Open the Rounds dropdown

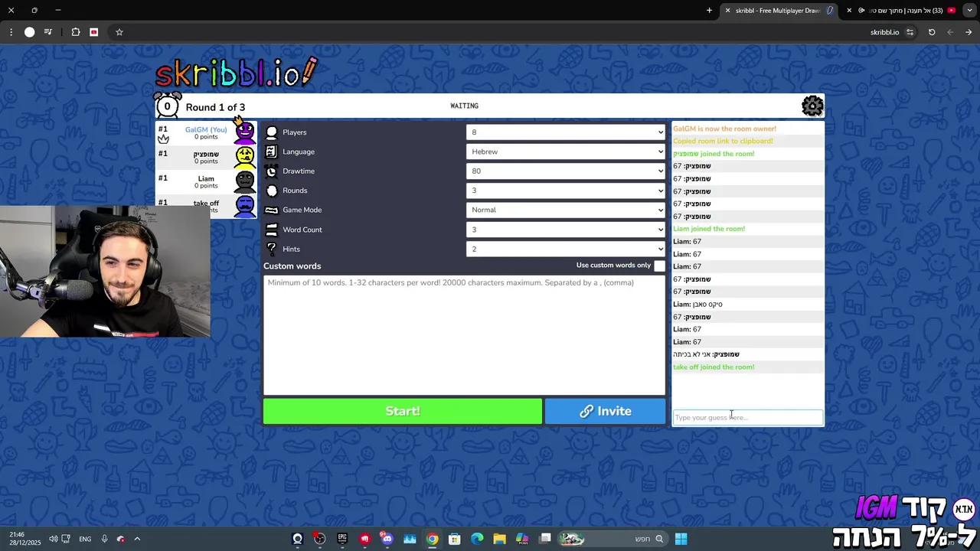[566, 191]
